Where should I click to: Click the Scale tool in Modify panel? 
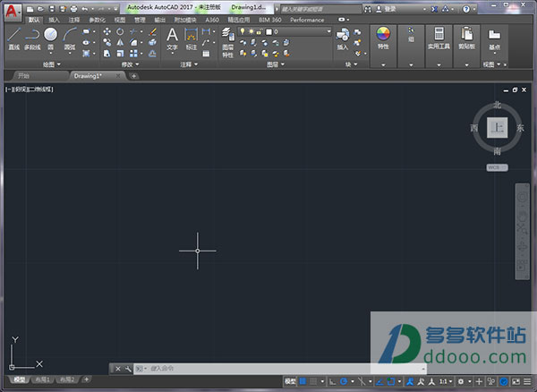(120, 54)
